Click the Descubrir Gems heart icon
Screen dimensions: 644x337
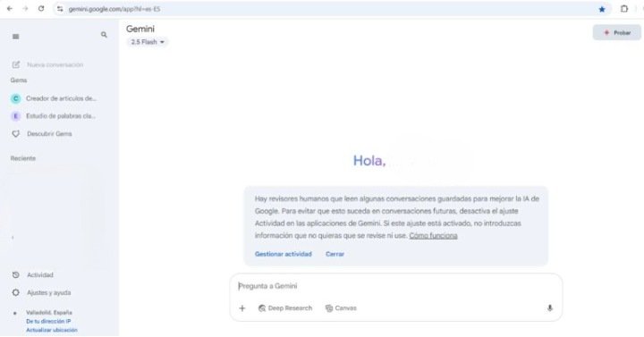(x=15, y=134)
